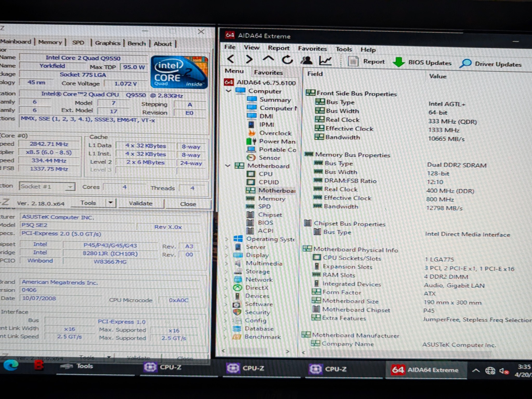Expand the Storage tree node
This screenshot has height=399, width=532.
[226, 271]
